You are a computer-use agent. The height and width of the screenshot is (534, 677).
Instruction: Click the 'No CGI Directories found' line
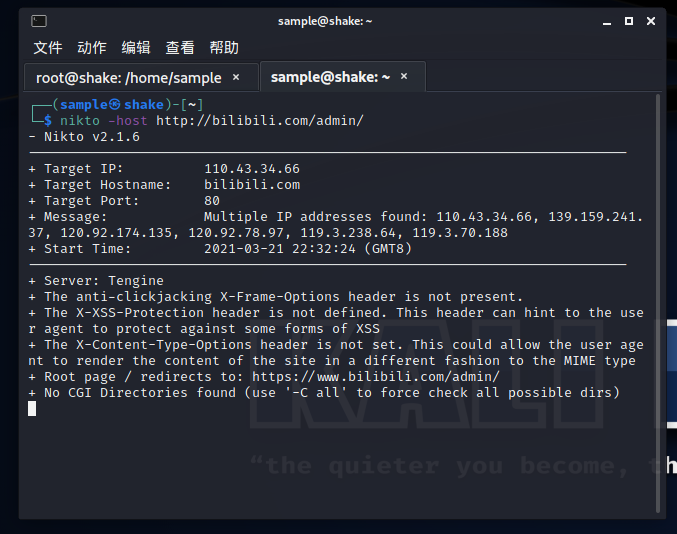tap(324, 393)
